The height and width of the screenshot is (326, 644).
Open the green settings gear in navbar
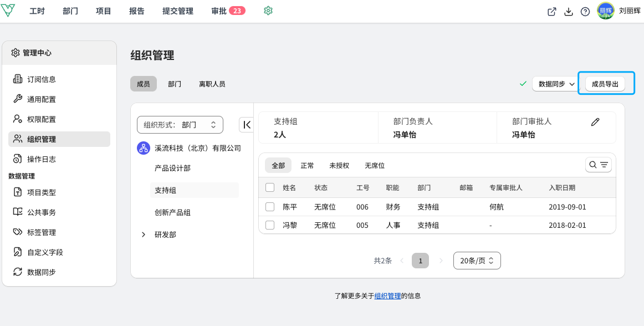click(268, 11)
